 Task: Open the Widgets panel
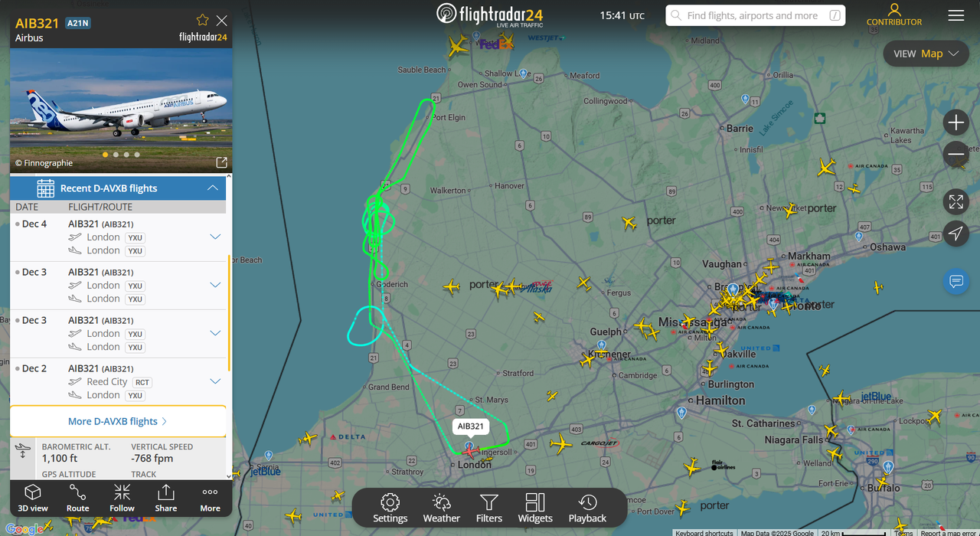[x=535, y=508]
